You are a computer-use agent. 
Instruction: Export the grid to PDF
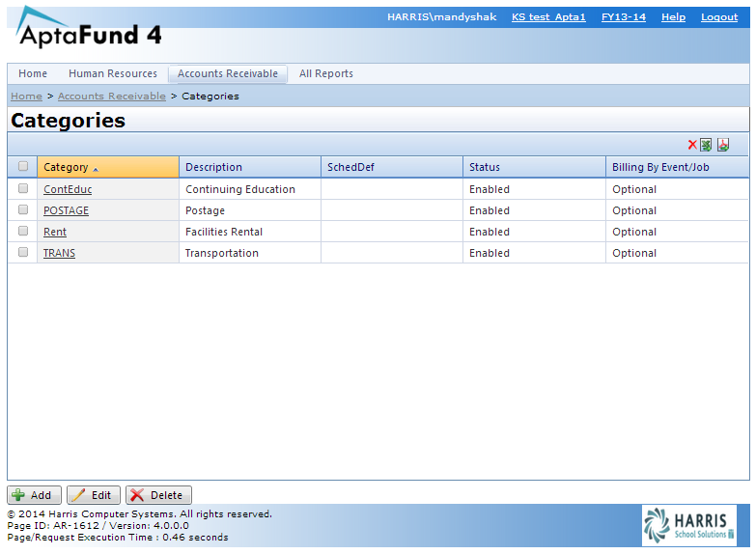point(723,145)
